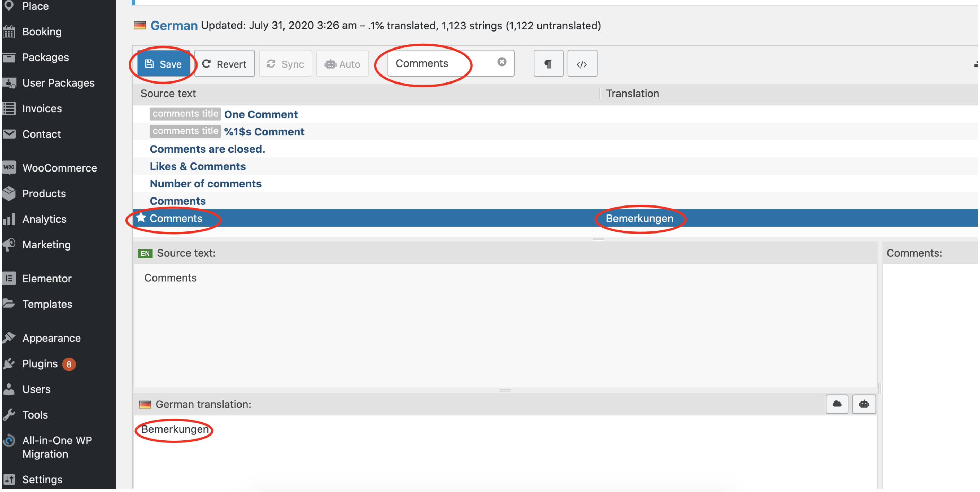
Task: Click the Save button
Action: click(163, 64)
